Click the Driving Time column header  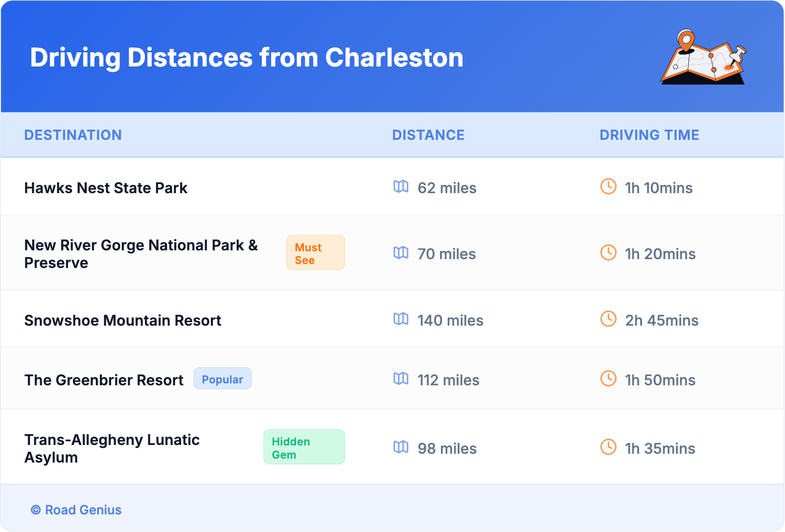pyautogui.click(x=649, y=135)
